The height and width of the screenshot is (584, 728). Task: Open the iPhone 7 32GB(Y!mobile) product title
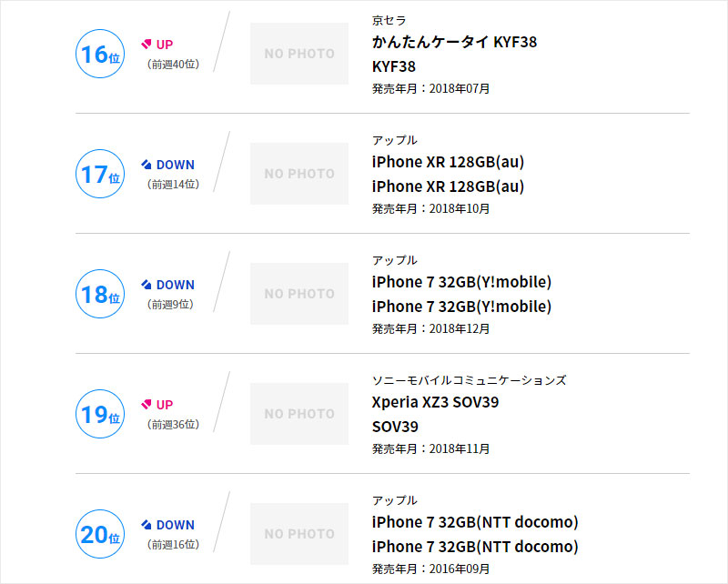(461, 282)
